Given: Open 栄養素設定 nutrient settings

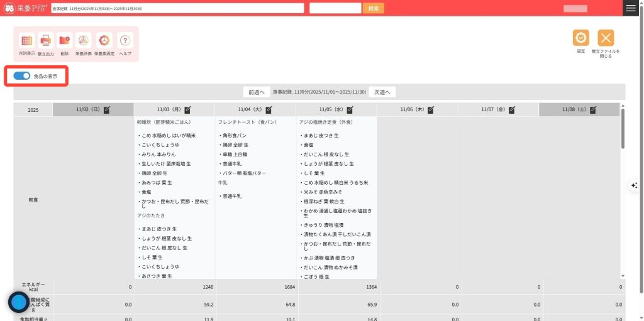Looking at the screenshot, I should [x=104, y=41].
